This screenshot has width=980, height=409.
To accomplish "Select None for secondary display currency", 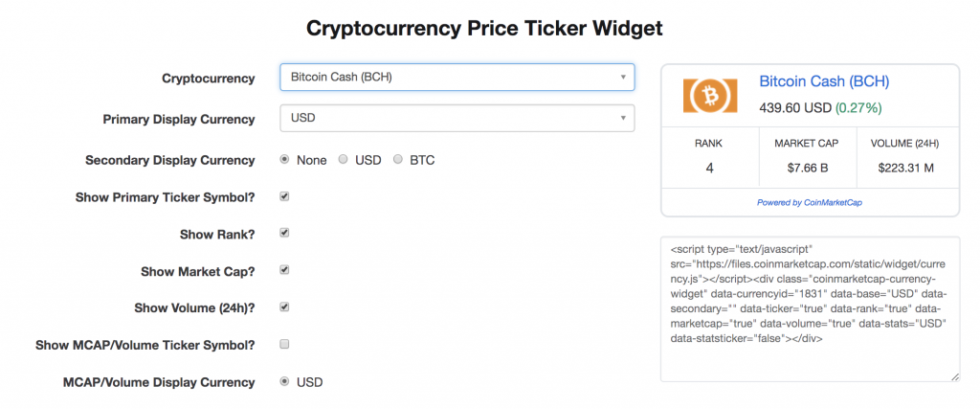I will pos(284,160).
